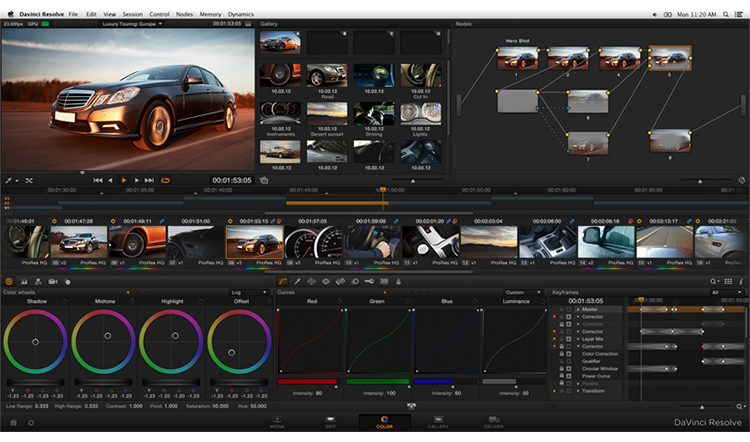
Task: Open the Camera Raw palette icon
Action: 53,282
